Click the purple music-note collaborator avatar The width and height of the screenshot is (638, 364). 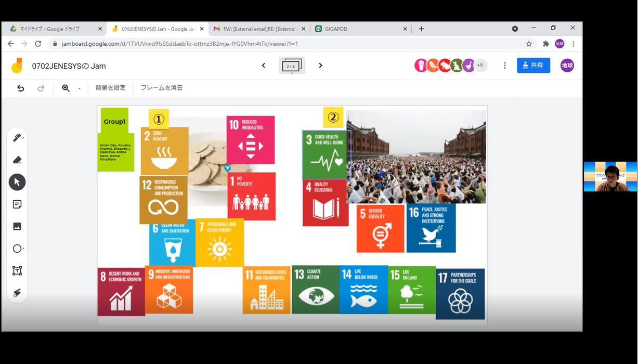468,66
